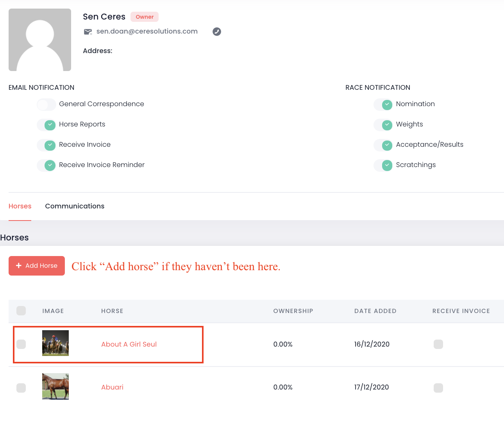
Task: Select the Horses tab
Action: [x=20, y=206]
